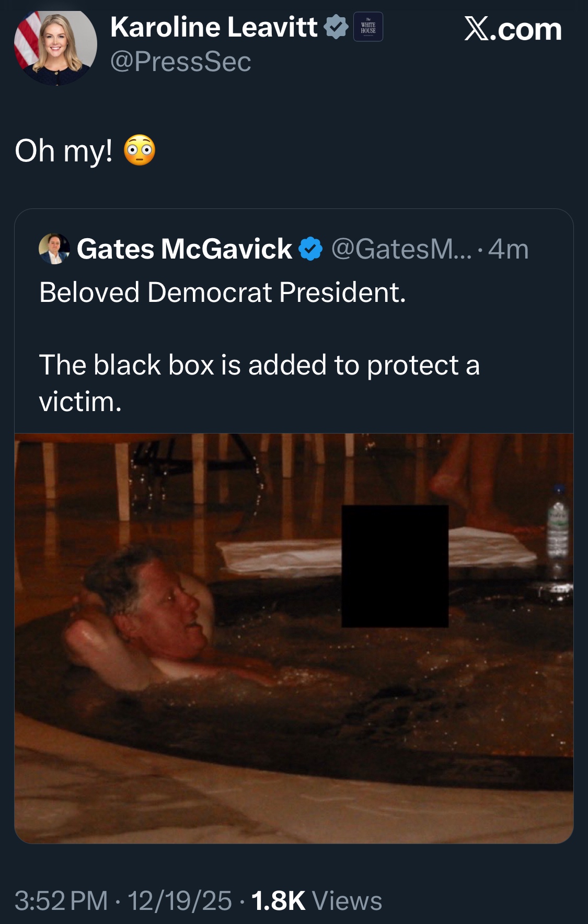Click the 3:52 PM post time
588x924 pixels.
click(x=61, y=900)
